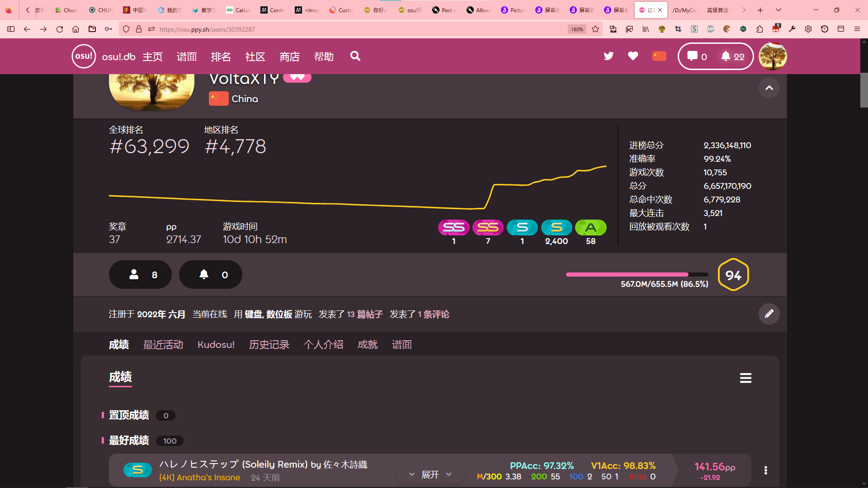Viewport: 868px width, 488px height.
Task: Click the cookie extension icon
Action: coord(727,29)
